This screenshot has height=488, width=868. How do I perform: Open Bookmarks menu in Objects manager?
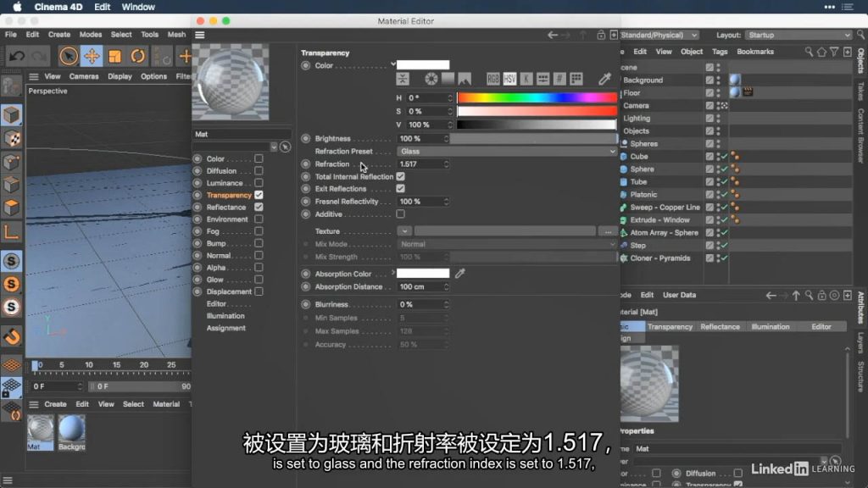755,52
